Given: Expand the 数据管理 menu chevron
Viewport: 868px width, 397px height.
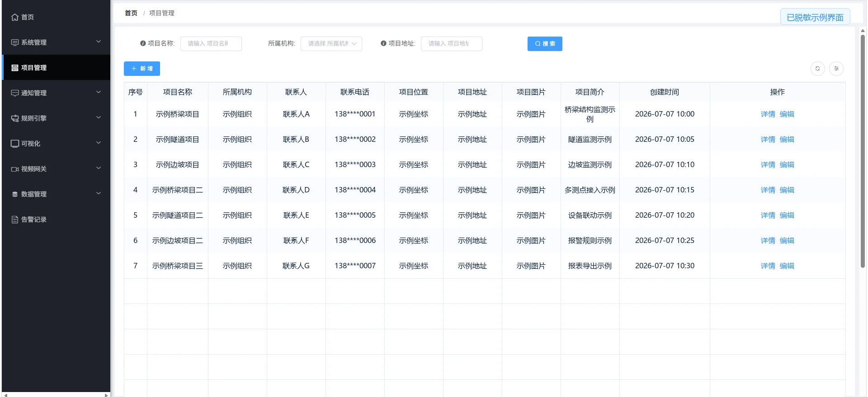Looking at the screenshot, I should (x=99, y=194).
